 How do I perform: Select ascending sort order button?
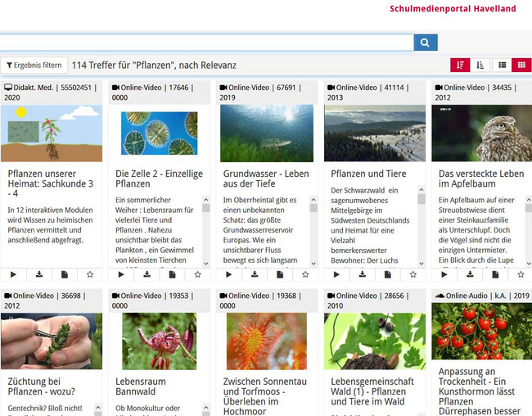point(480,65)
